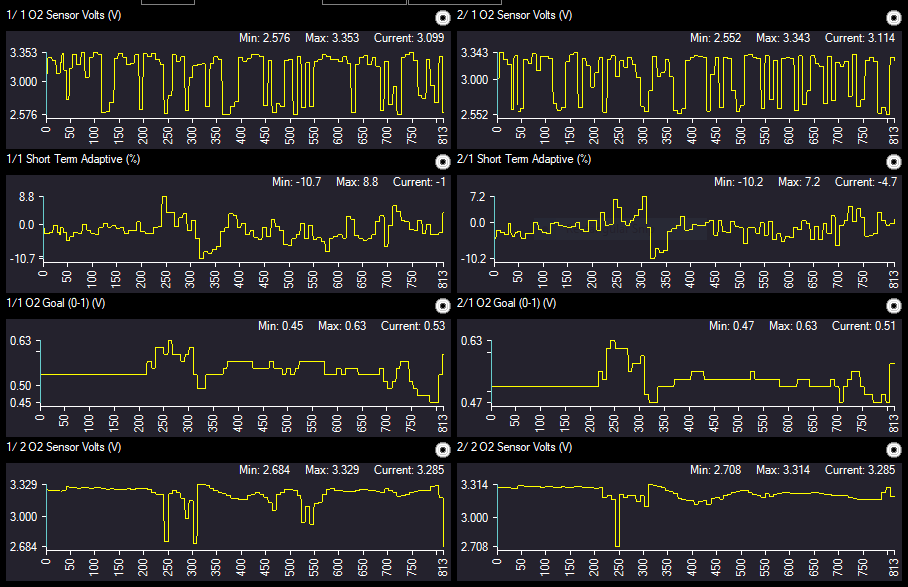The width and height of the screenshot is (908, 587).
Task: Open round icon beside 2/1 Short Term Adaptive
Action: pos(893,162)
